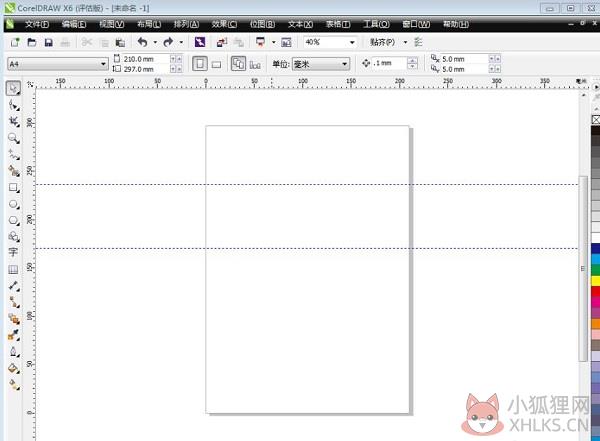
Task: Click the Save disk icon
Action: (49, 42)
